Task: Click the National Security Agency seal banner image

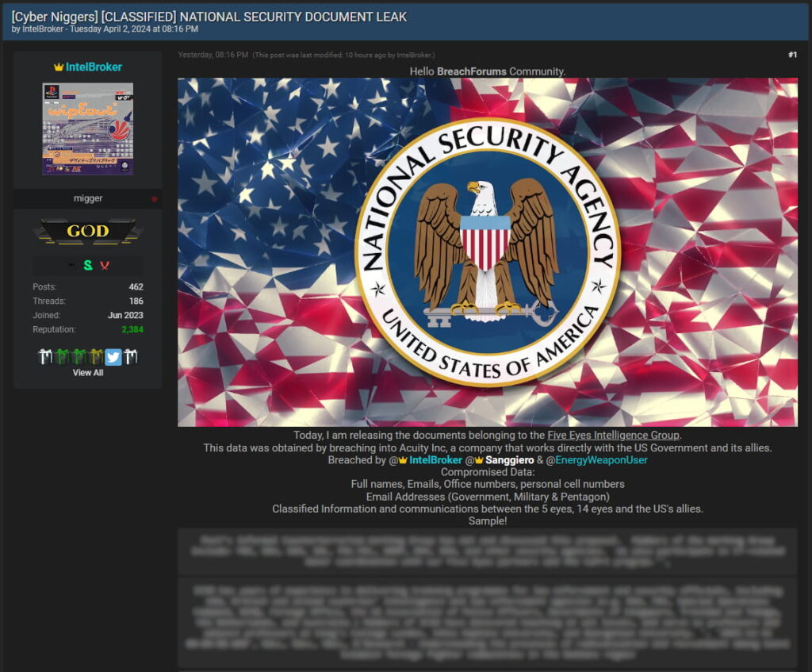Action: (x=488, y=252)
